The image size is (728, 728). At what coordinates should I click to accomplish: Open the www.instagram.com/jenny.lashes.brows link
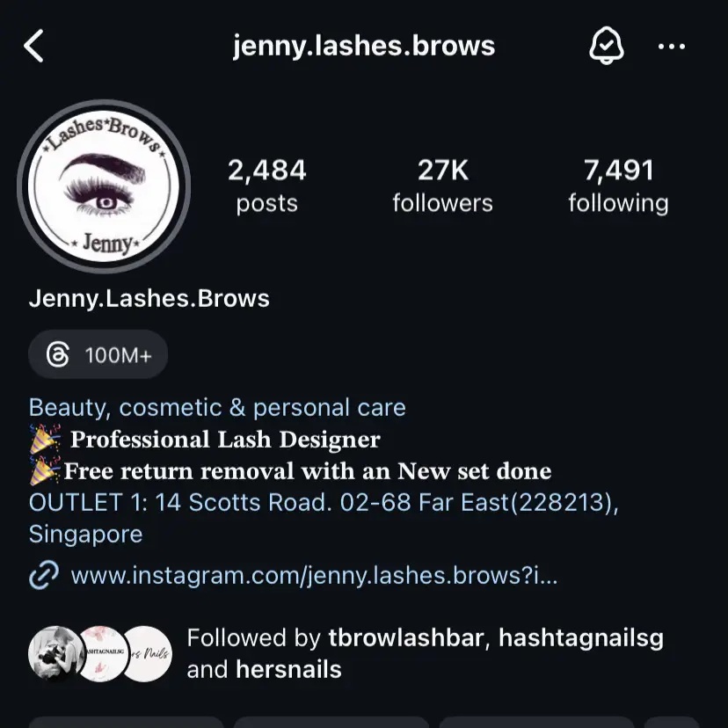click(x=314, y=576)
